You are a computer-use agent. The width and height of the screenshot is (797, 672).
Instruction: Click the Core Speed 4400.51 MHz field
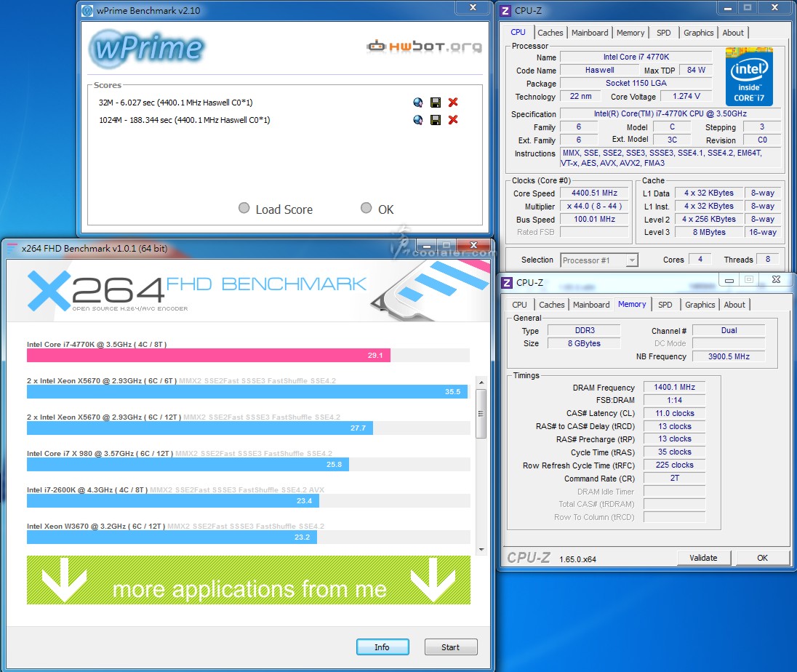tap(594, 193)
